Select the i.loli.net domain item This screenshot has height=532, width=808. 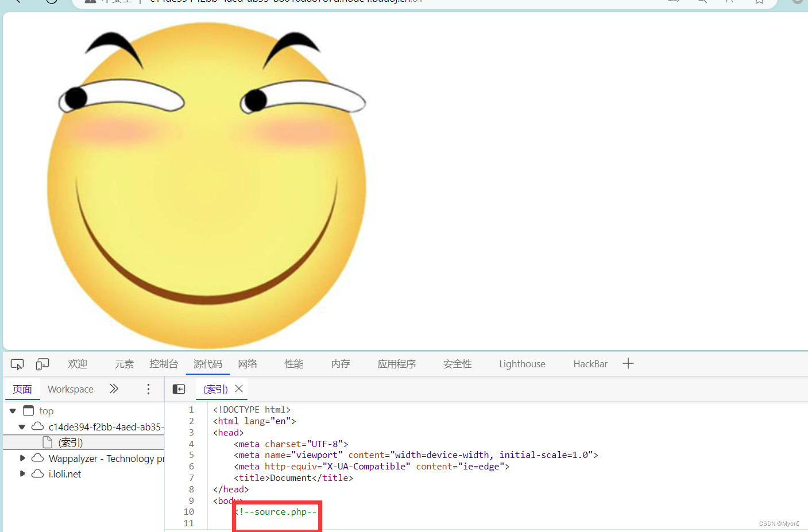coord(65,474)
